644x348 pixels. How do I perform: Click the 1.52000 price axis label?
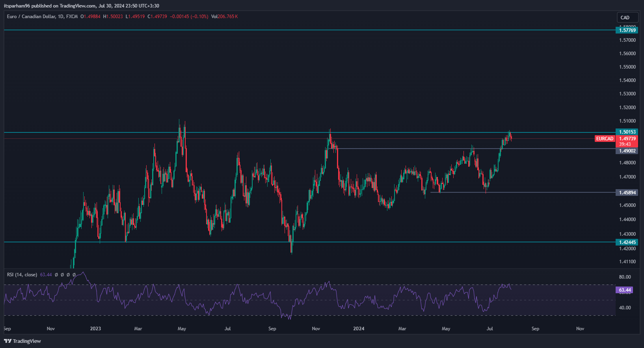click(x=627, y=108)
